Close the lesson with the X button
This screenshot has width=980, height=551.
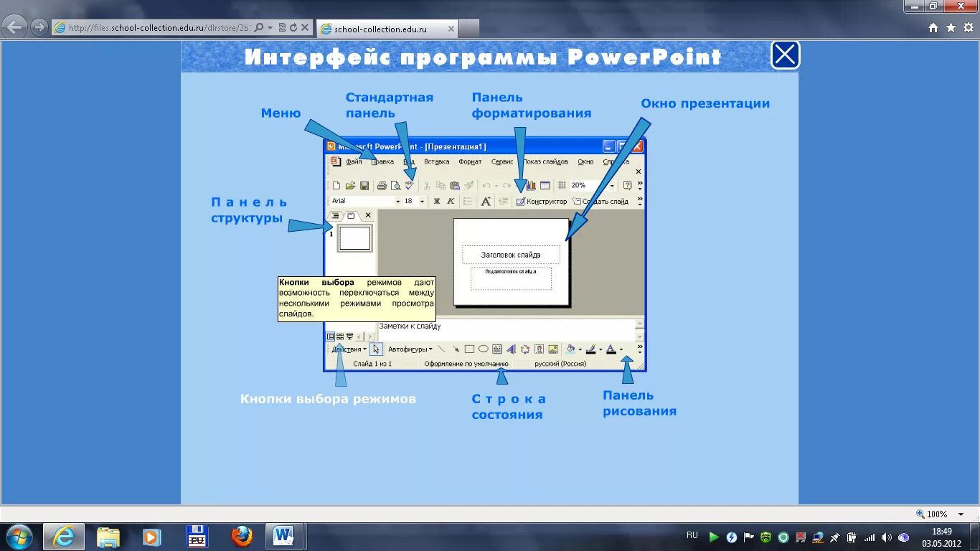(x=785, y=55)
